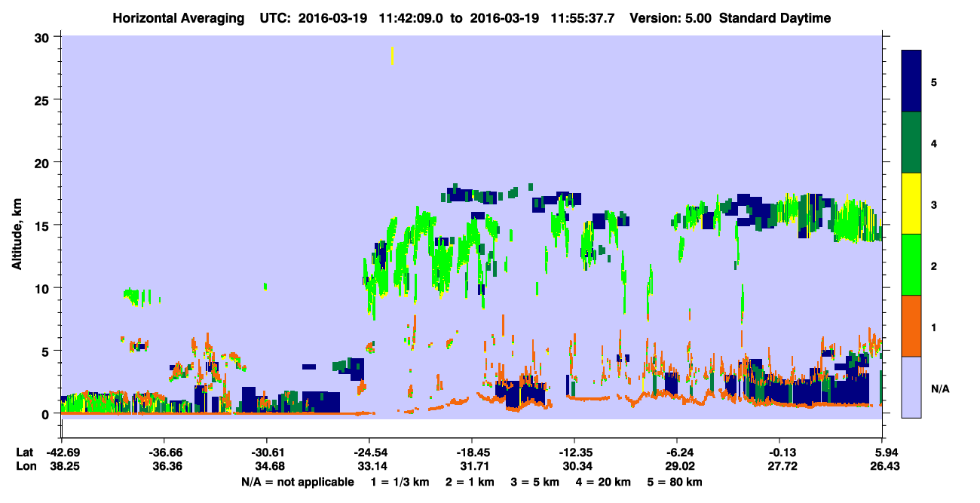The height and width of the screenshot is (503, 980).
Task: Click the colorbar label N/A
Action: click(x=939, y=388)
